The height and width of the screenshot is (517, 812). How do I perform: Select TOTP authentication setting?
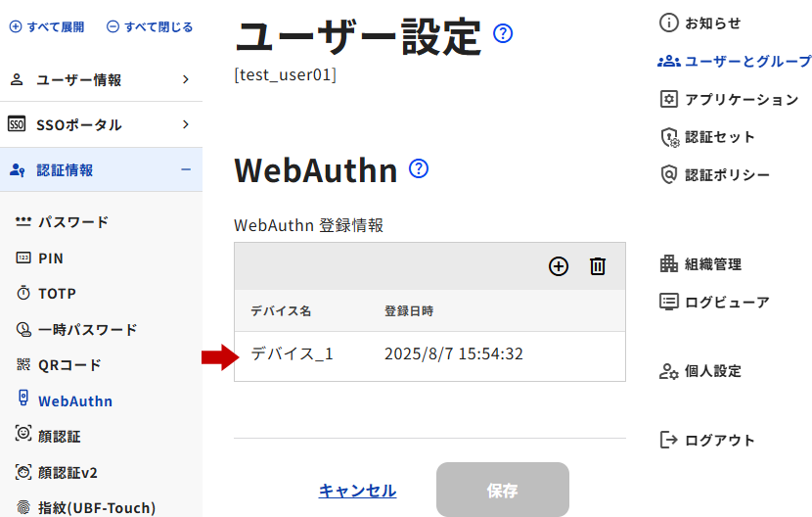click(x=57, y=294)
